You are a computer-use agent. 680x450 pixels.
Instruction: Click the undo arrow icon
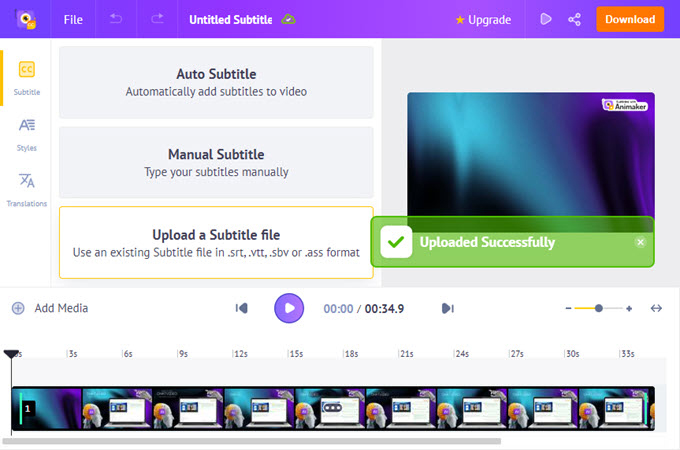(x=116, y=19)
